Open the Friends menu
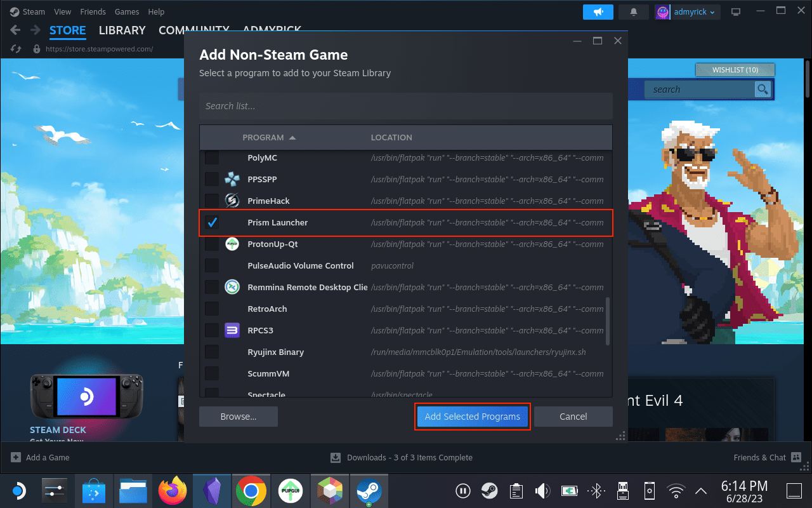This screenshot has height=508, width=812. 93,11
